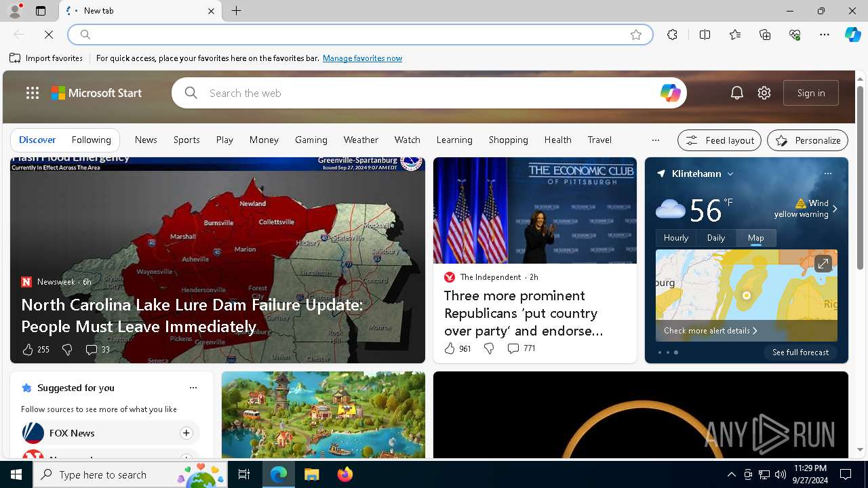
Task: Show more feed categories ellipsis
Action: [655, 140]
